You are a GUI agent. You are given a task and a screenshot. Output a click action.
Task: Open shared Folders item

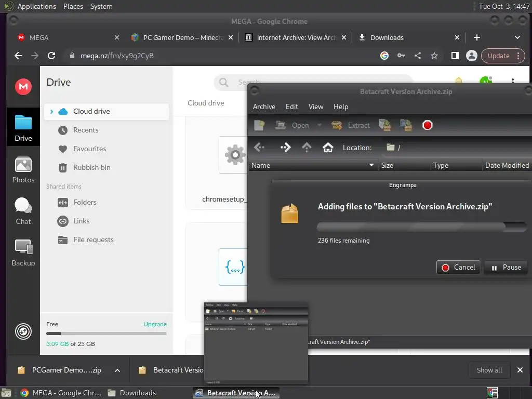(85, 202)
